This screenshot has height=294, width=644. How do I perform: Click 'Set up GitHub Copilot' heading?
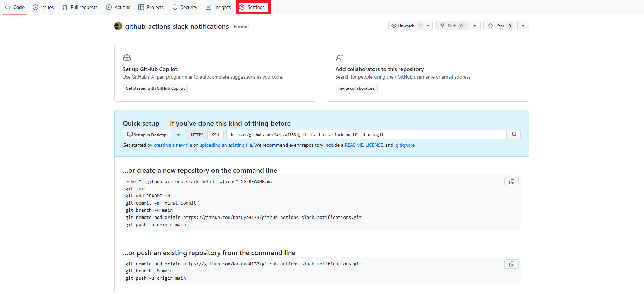point(150,69)
